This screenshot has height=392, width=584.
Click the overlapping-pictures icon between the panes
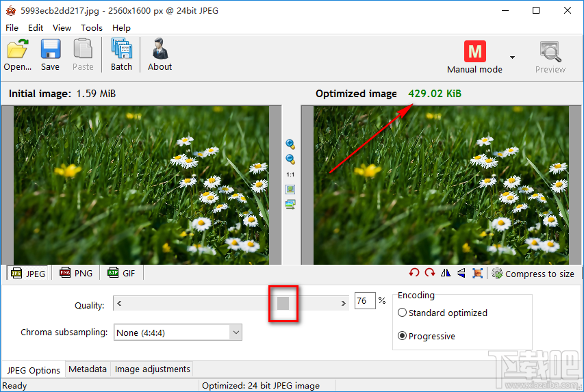point(290,205)
